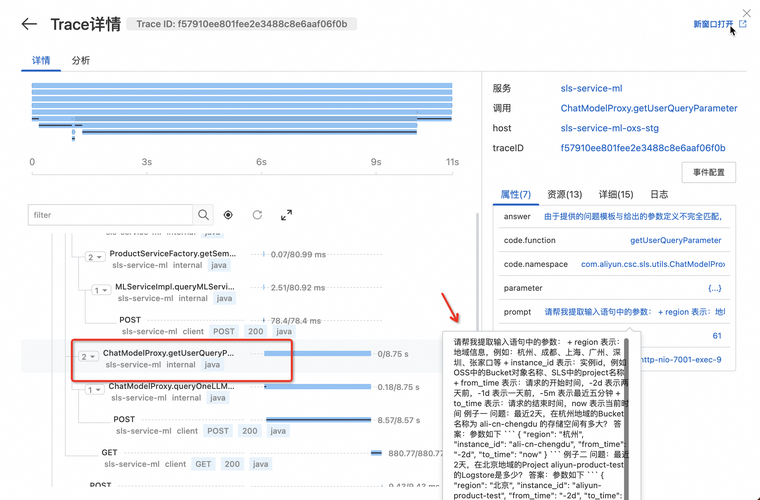Switch to the 详细(15) tab
This screenshot has width=760, height=500.
pyautogui.click(x=616, y=194)
